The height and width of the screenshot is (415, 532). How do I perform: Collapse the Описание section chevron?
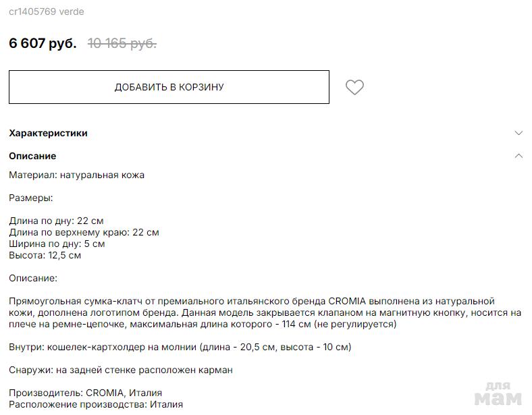pyautogui.click(x=518, y=156)
